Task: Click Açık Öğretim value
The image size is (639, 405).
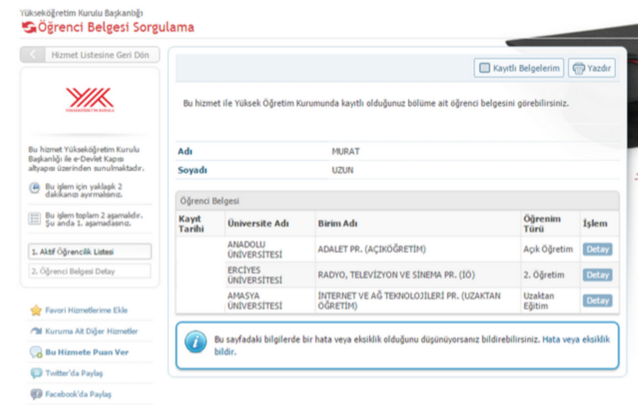Action: 548,249
